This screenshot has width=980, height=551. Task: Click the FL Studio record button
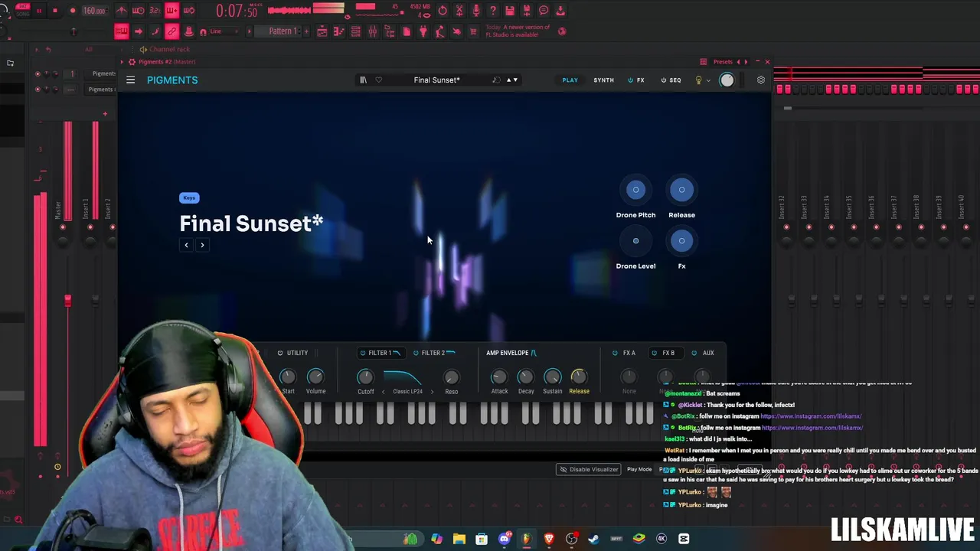click(x=73, y=11)
